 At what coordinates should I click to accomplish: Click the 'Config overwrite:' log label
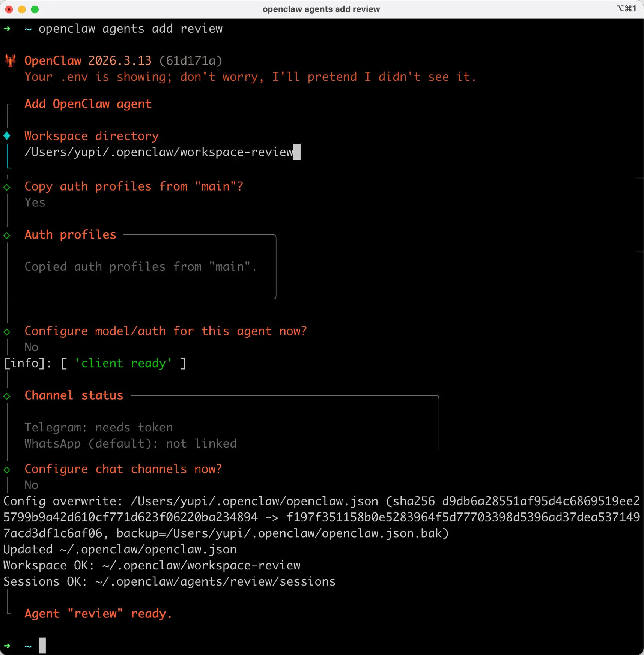coord(63,502)
